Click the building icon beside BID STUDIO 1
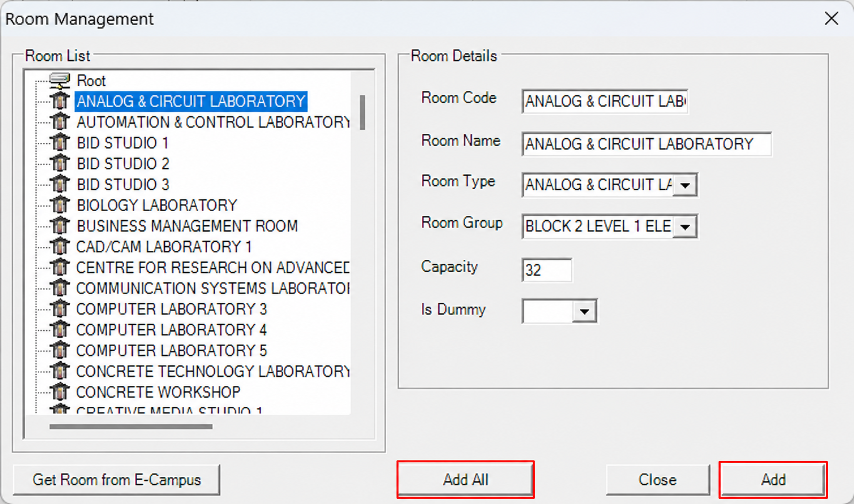854x504 pixels. click(x=60, y=143)
